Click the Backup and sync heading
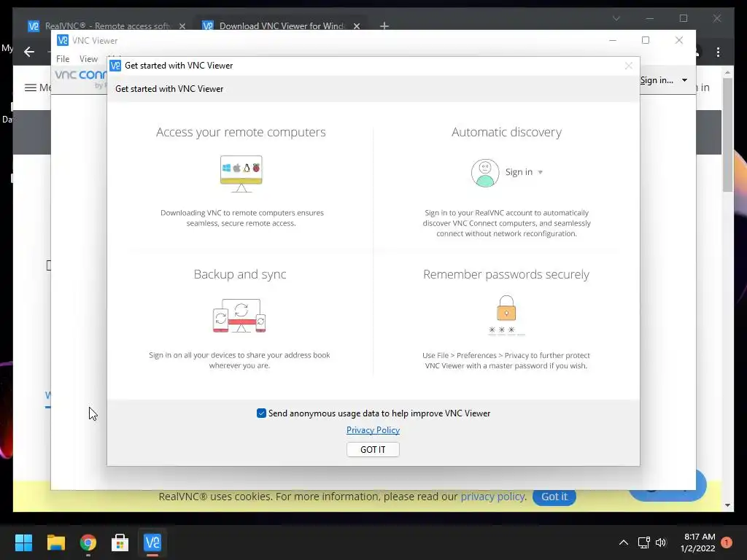The height and width of the screenshot is (560, 747). 239,274
